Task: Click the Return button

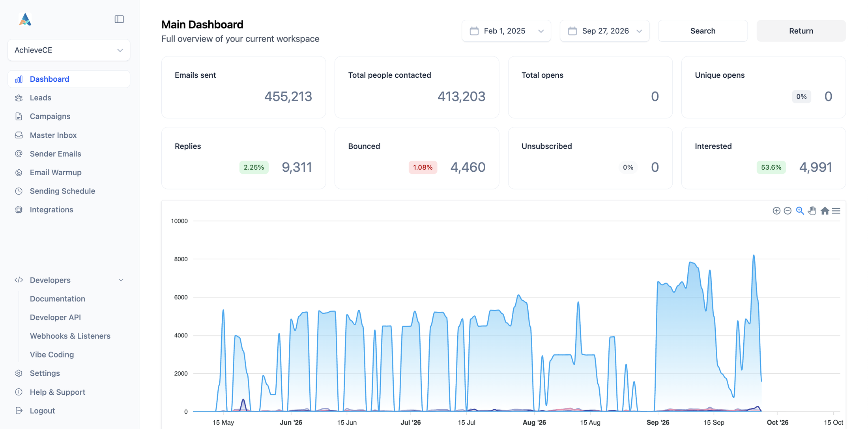Action: pyautogui.click(x=801, y=31)
